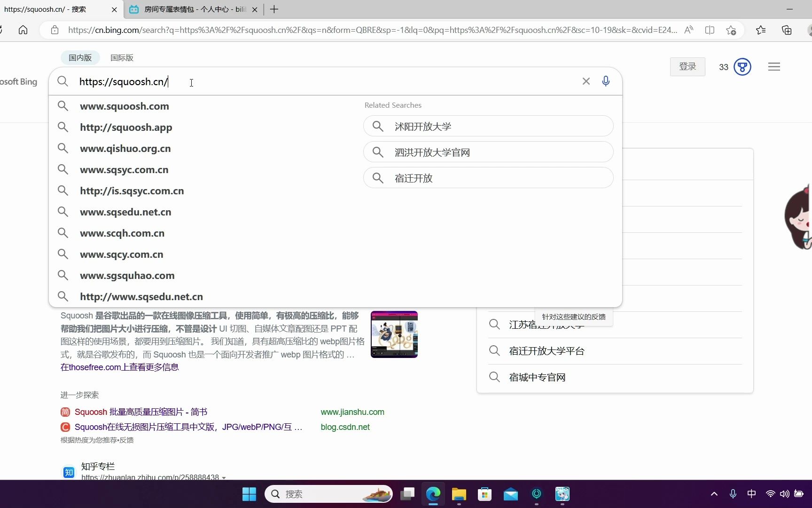Open the favorites list icon
Screen dimensions: 812x508
pyautogui.click(x=761, y=30)
